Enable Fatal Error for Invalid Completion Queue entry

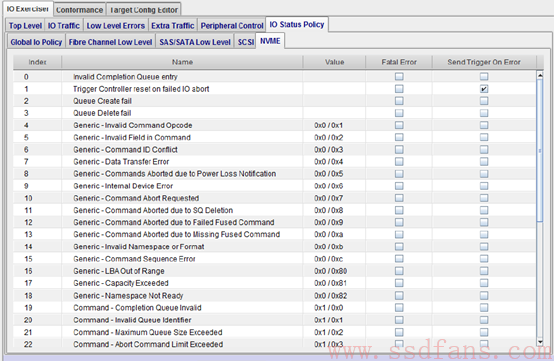[x=399, y=77]
